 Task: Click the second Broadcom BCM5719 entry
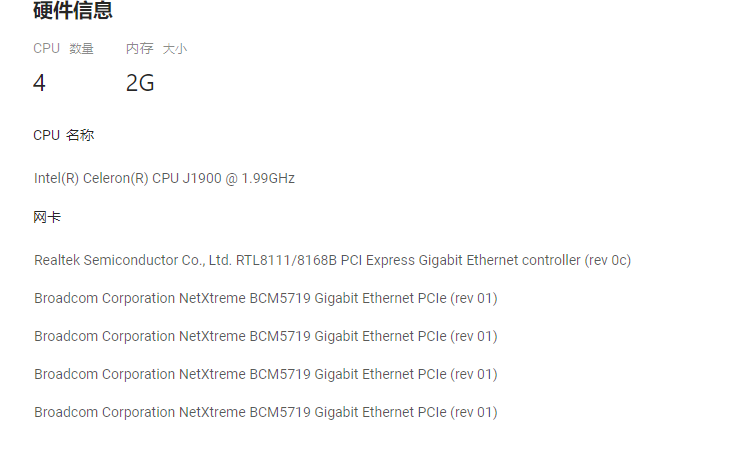pos(266,336)
